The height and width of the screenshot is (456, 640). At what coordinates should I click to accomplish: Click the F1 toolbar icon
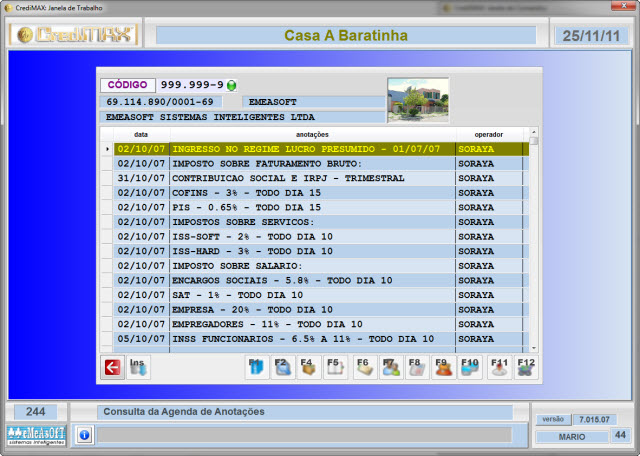(257, 368)
